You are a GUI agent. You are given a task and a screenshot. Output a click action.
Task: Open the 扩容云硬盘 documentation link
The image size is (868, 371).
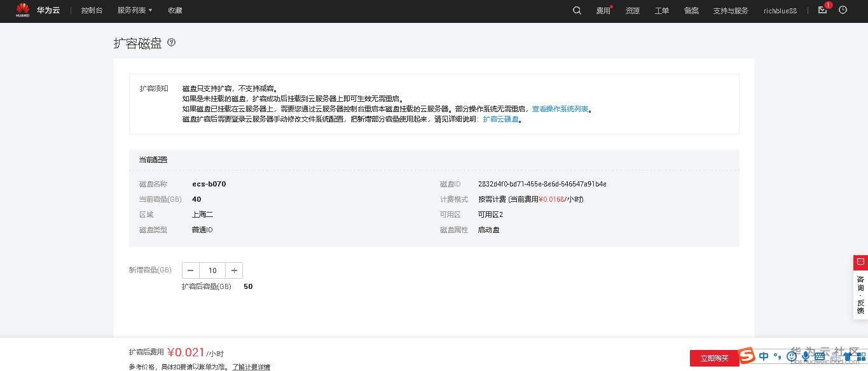click(501, 119)
